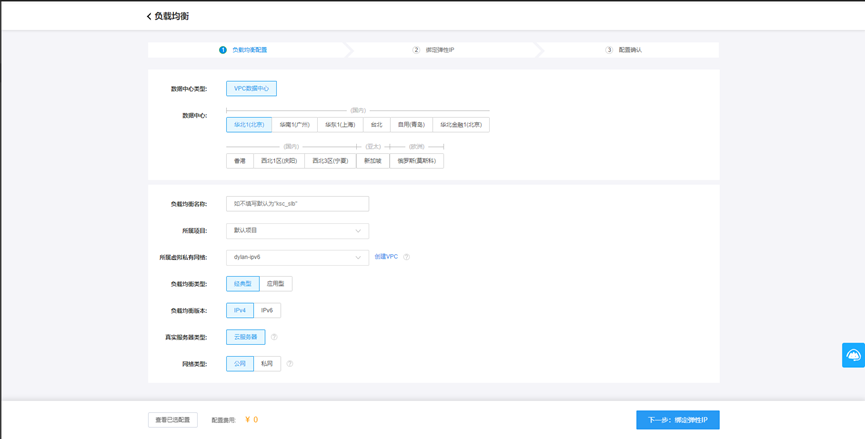Go to 绑定弹性IP step tab

[x=439, y=50]
